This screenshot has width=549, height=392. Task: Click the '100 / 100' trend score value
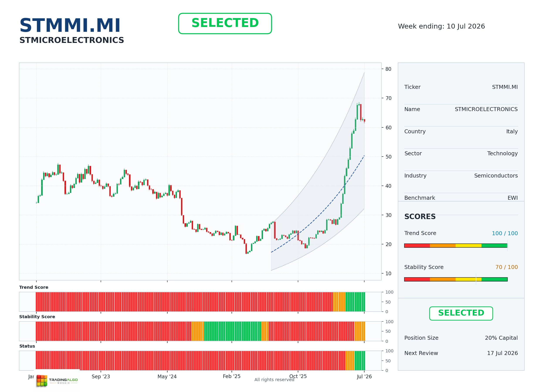[x=505, y=233]
